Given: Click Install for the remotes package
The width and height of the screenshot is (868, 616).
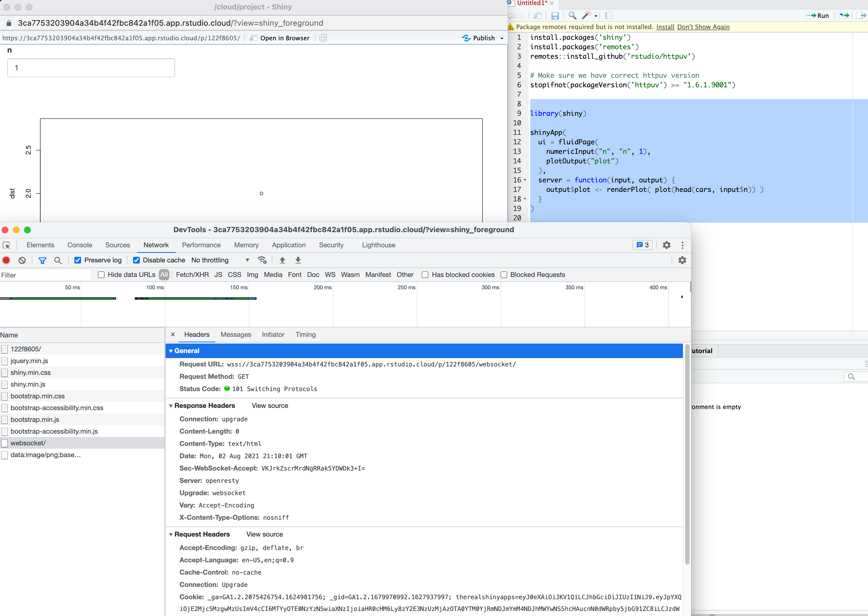Looking at the screenshot, I should click(x=665, y=27).
